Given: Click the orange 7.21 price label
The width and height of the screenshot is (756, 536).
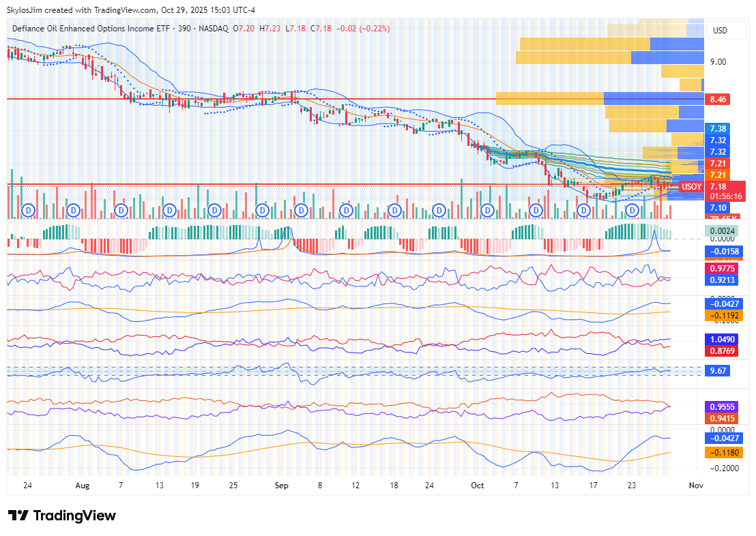Looking at the screenshot, I should [x=718, y=175].
